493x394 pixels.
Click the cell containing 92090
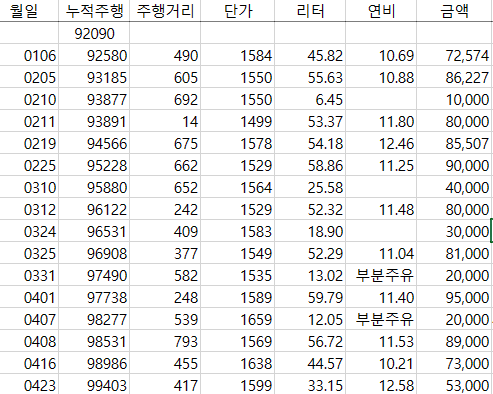tap(94, 33)
